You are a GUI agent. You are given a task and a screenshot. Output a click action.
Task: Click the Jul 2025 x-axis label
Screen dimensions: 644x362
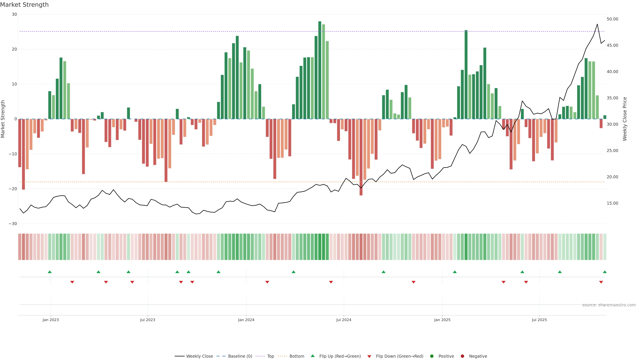(x=539, y=320)
